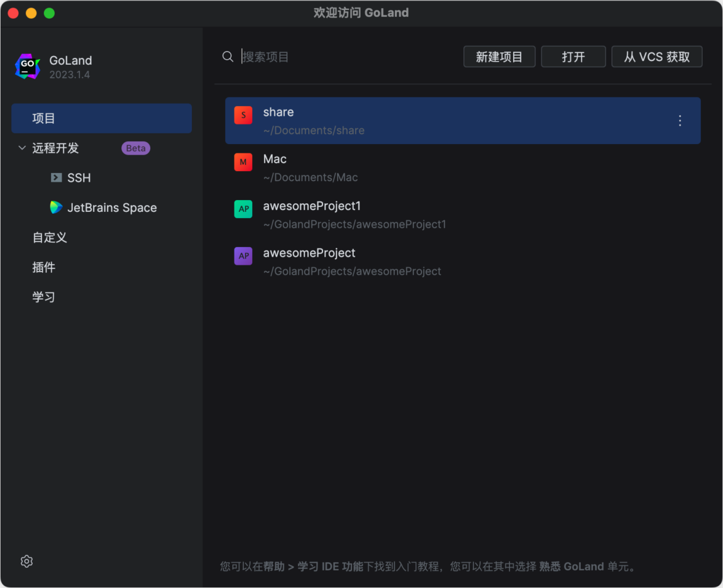Open the awesomeProject project entry
This screenshot has height=588, width=723.
(463, 262)
